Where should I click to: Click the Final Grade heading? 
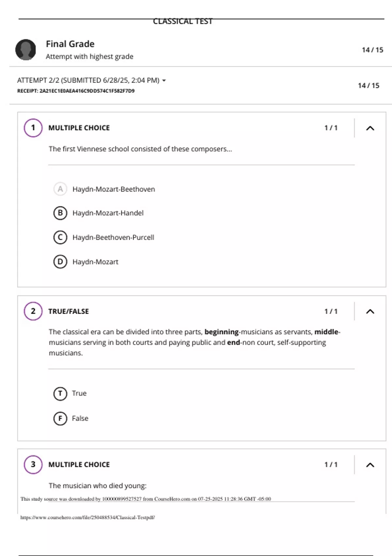(x=70, y=44)
